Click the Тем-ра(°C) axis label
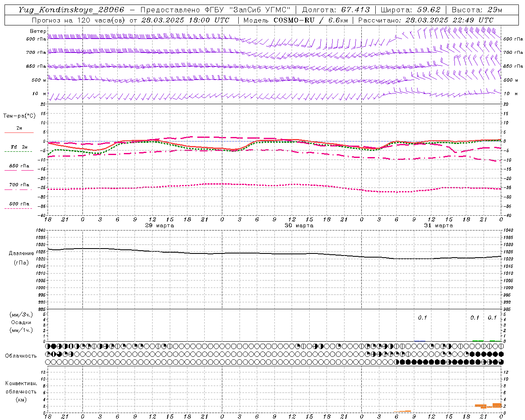Screen dimensions: 525x420 [19, 116]
